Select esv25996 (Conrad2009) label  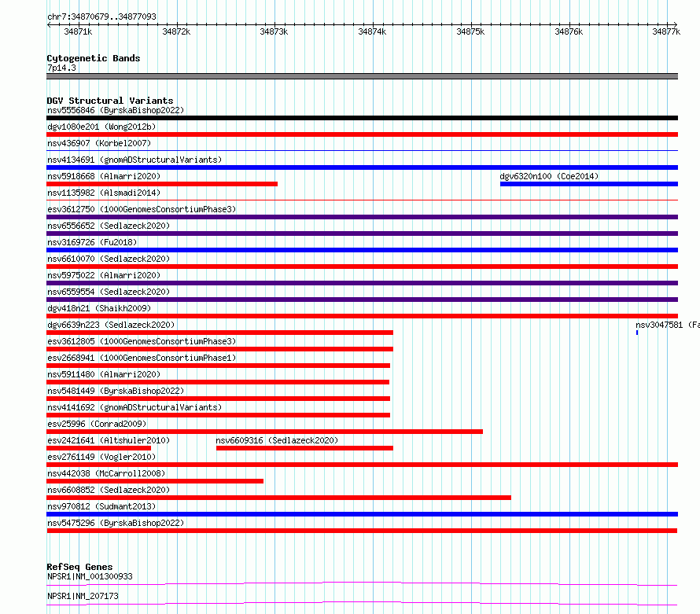[97, 424]
